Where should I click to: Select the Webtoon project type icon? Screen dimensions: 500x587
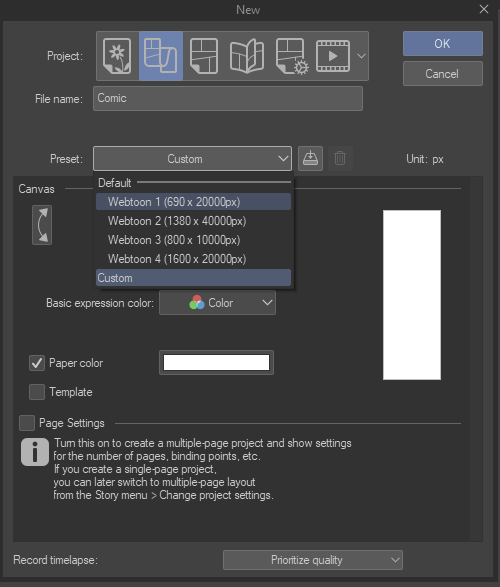(x=161, y=56)
